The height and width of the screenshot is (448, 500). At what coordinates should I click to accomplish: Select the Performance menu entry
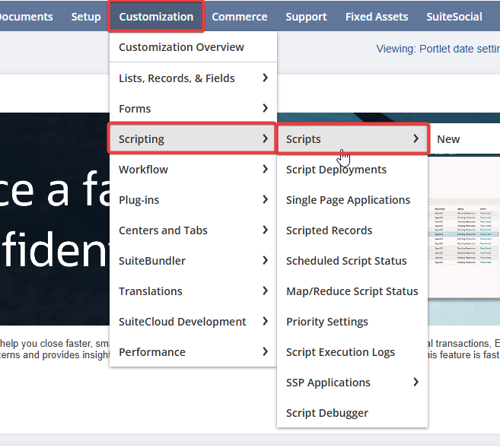point(193,352)
